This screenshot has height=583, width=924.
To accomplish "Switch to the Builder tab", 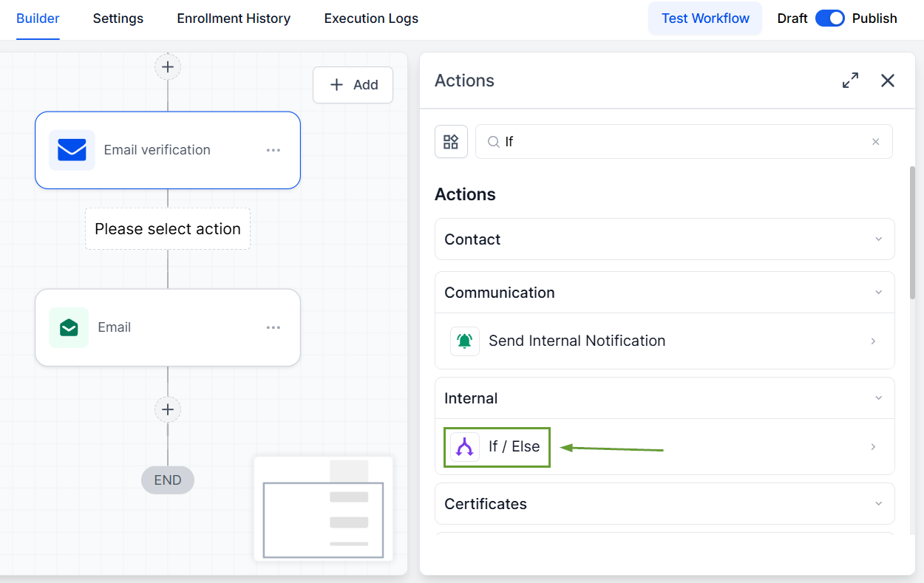I will tap(38, 18).
